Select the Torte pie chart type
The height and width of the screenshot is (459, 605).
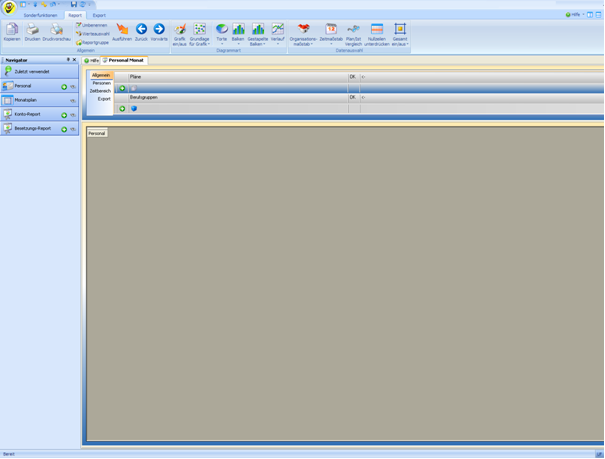[221, 31]
